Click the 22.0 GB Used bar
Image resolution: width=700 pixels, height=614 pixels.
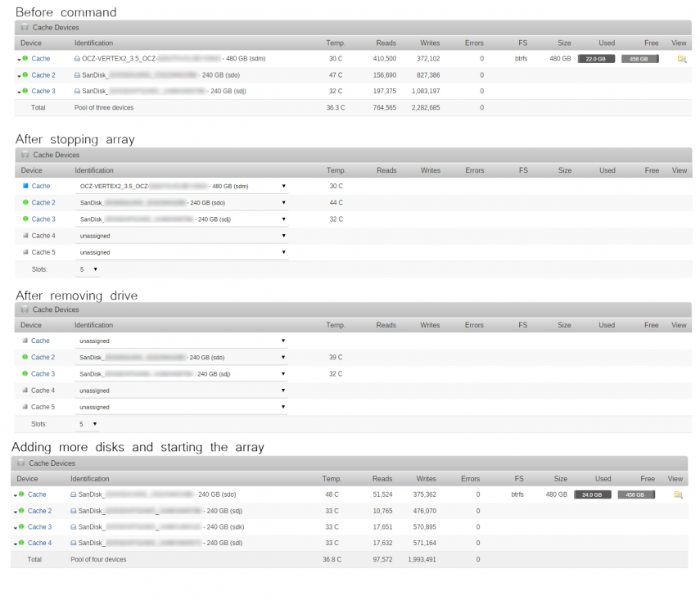click(596, 59)
